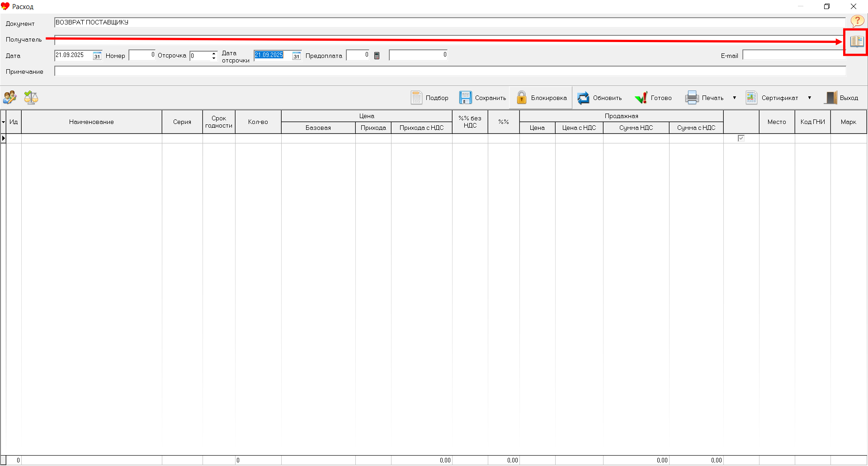Click the Сумма НДС column header
The image size is (868, 466).
(x=636, y=128)
